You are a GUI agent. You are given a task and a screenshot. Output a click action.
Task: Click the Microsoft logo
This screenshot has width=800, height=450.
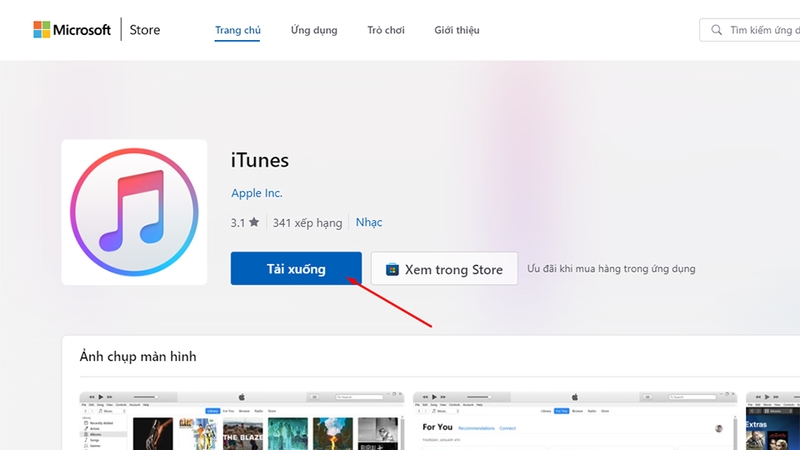(x=72, y=30)
